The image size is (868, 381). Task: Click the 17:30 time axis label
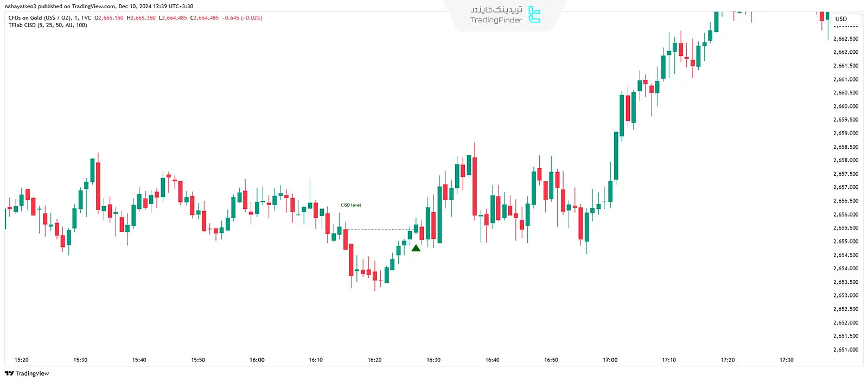click(x=787, y=360)
